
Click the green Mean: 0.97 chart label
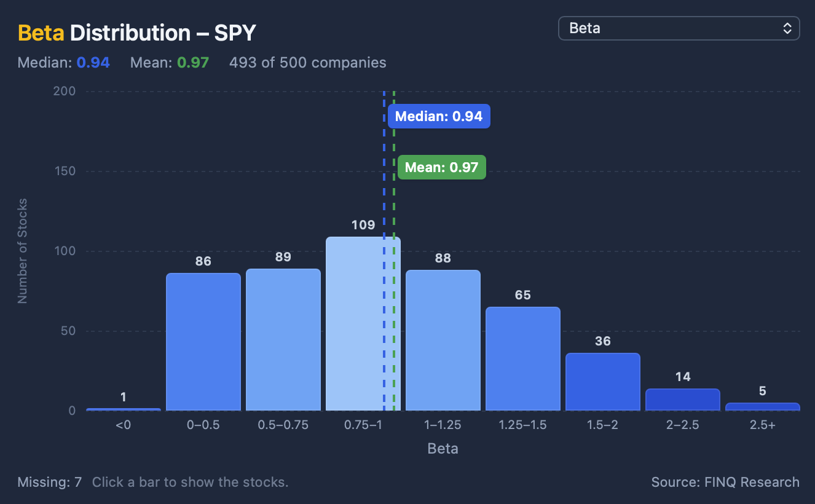[442, 167]
